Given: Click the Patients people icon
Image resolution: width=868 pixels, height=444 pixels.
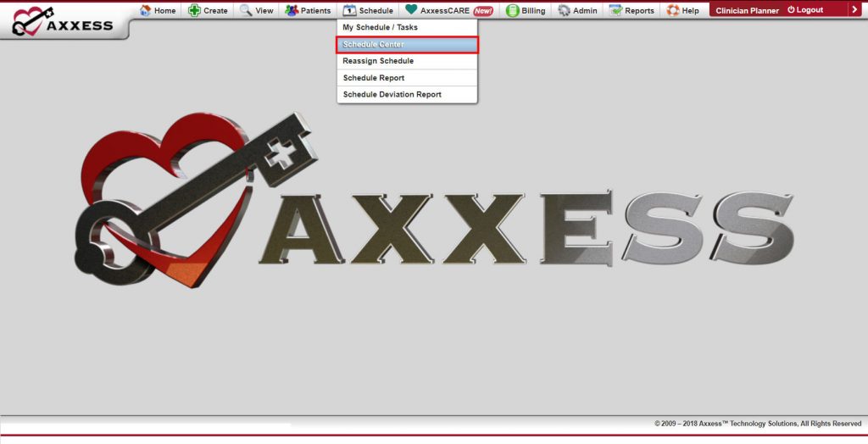Looking at the screenshot, I should [292, 10].
